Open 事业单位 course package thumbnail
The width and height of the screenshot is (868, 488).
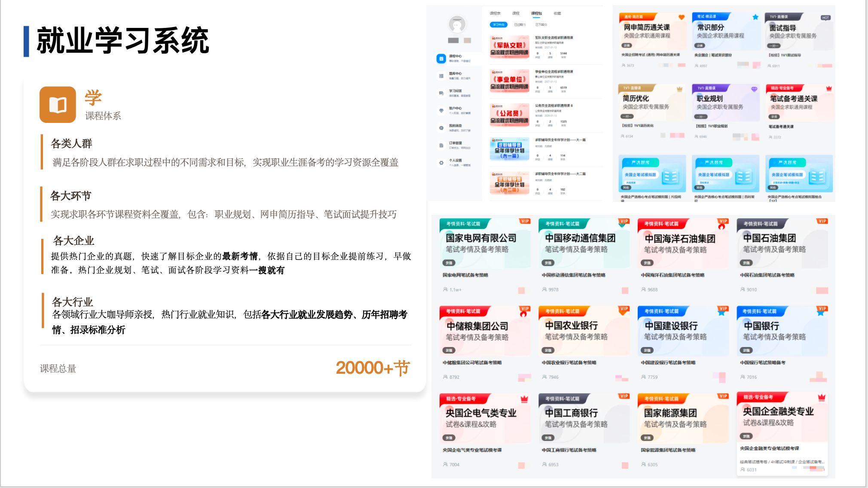[x=510, y=81]
